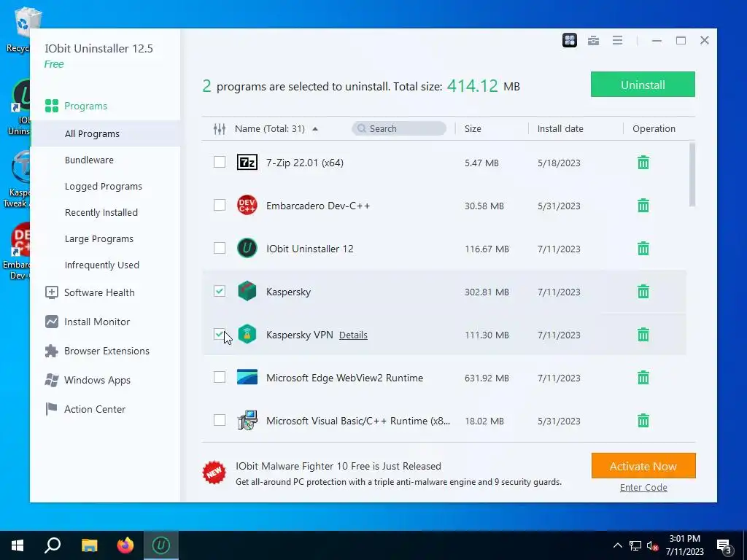The image size is (747, 560).
Task: Click trash icon for Microsoft Edge WebView2 Runtime
Action: 643,378
